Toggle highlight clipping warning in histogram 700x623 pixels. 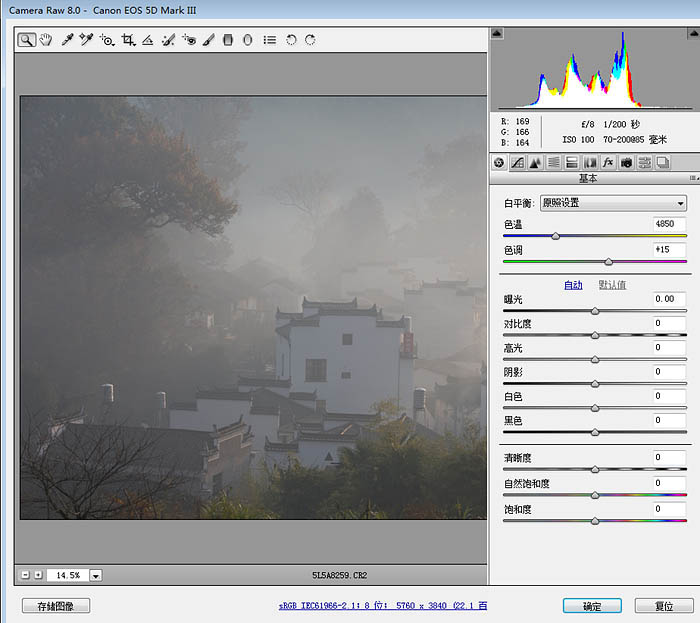[691, 35]
